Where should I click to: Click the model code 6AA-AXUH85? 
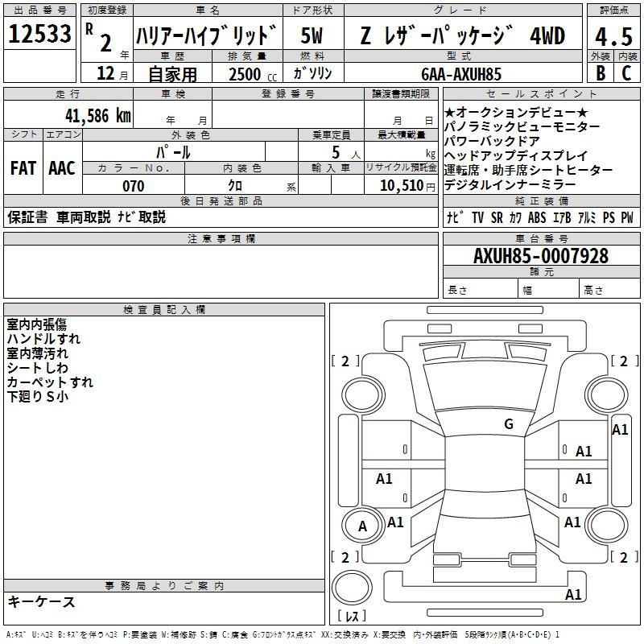click(460, 73)
